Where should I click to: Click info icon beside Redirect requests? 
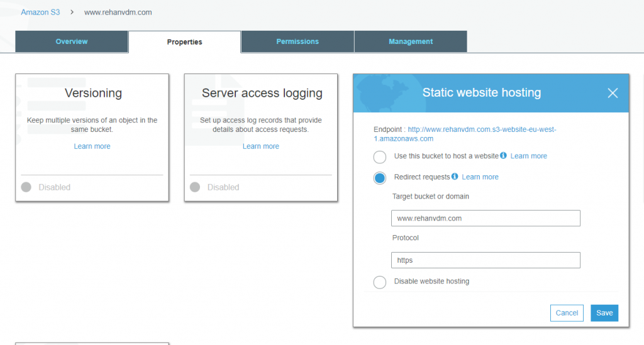click(x=455, y=177)
